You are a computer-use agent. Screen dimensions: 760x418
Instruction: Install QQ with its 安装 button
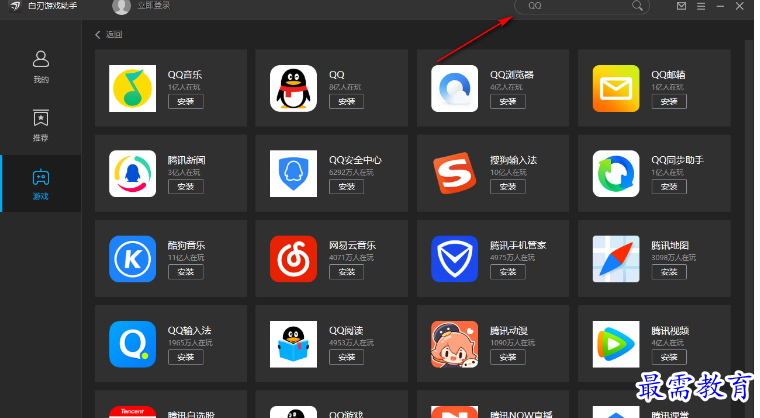347,101
